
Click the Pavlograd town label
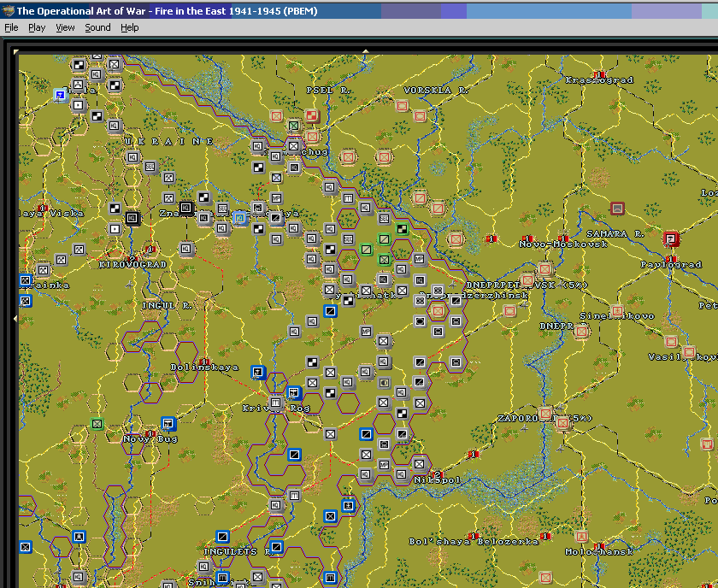[x=671, y=264]
